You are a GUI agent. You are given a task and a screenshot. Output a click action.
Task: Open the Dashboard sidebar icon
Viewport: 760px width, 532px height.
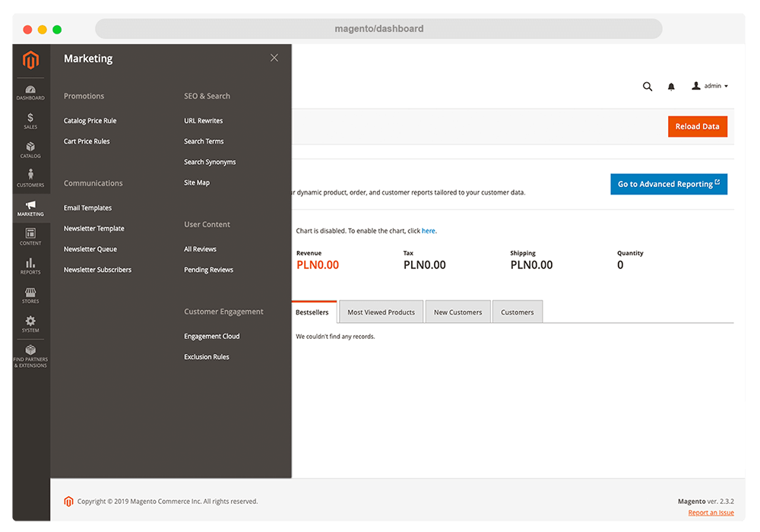[30, 93]
